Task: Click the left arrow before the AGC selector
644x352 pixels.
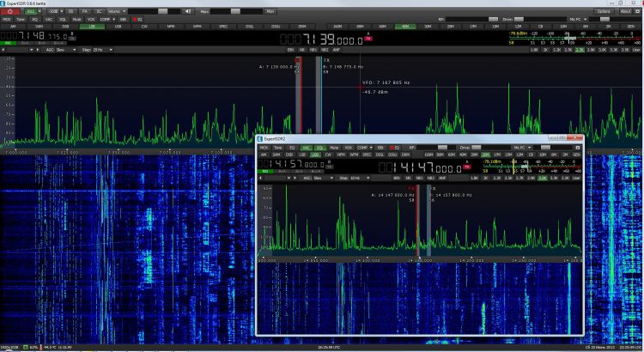Action: pyautogui.click(x=3, y=50)
